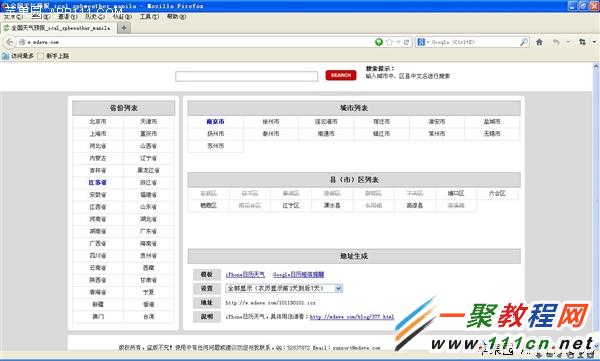Select 北京市 in the province list
This screenshot has height=361, width=600.
98,121
